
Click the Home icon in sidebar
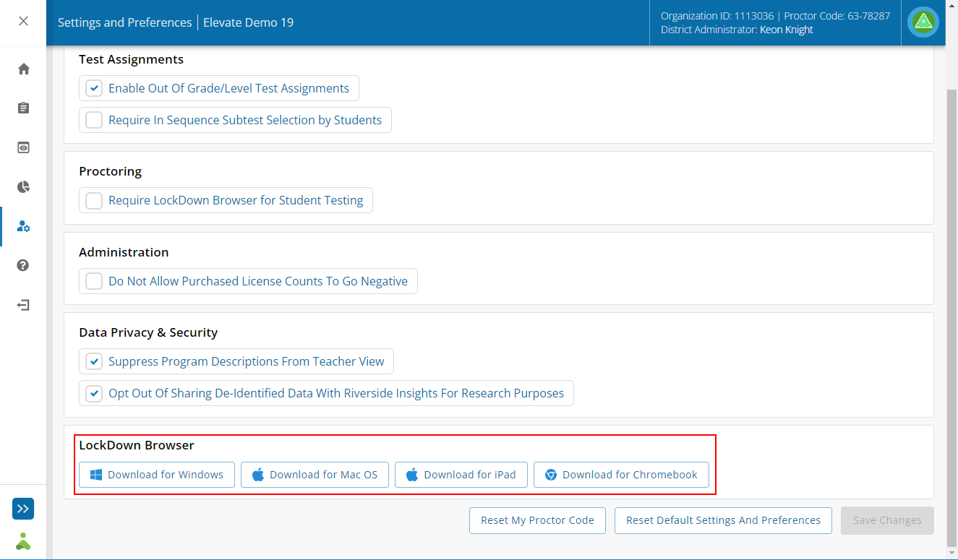coord(24,69)
